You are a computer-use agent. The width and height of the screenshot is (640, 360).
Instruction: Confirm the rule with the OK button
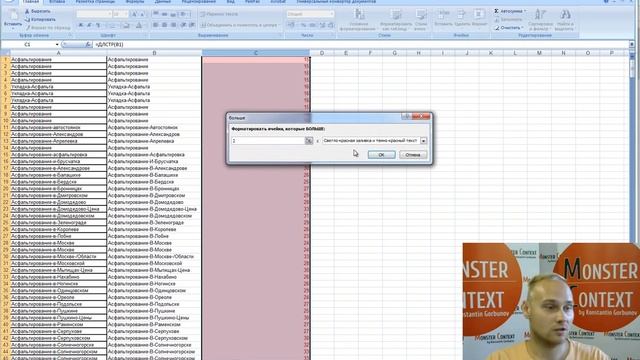tap(381, 155)
